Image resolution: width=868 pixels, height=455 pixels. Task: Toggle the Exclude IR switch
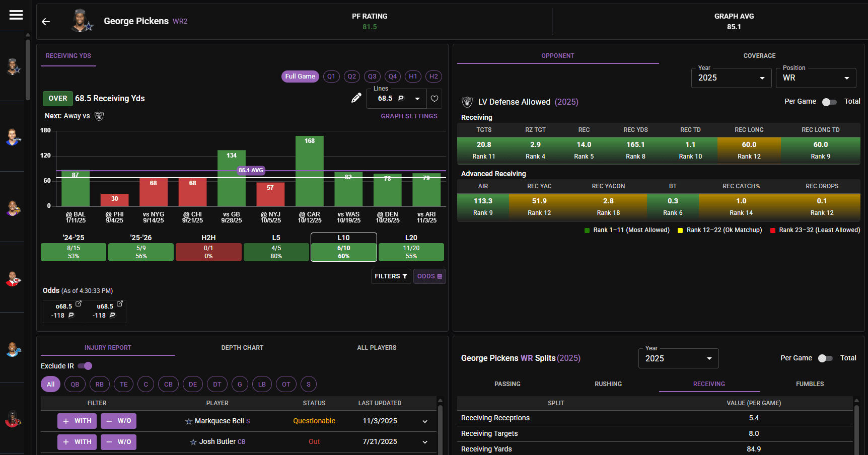pos(85,366)
